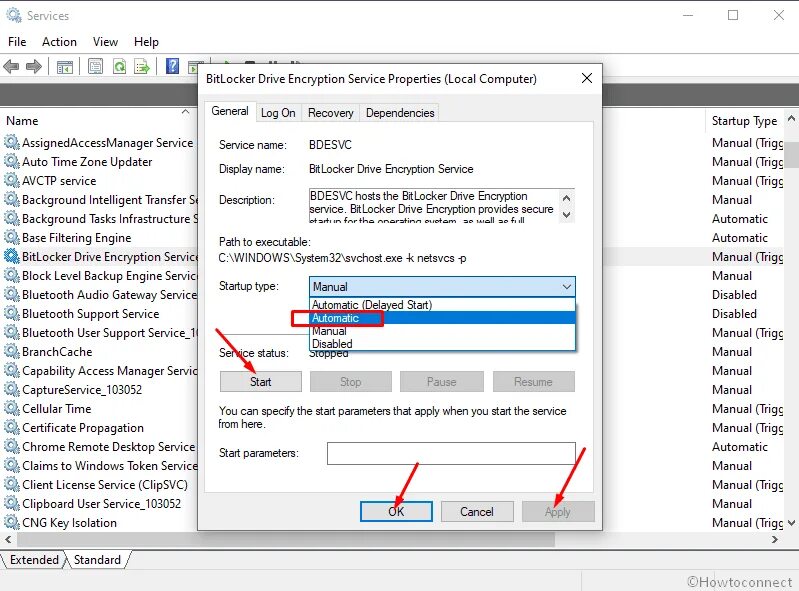Click gear icon of Certificate Propagation
Image resolution: width=799 pixels, height=591 pixels.
click(x=12, y=427)
